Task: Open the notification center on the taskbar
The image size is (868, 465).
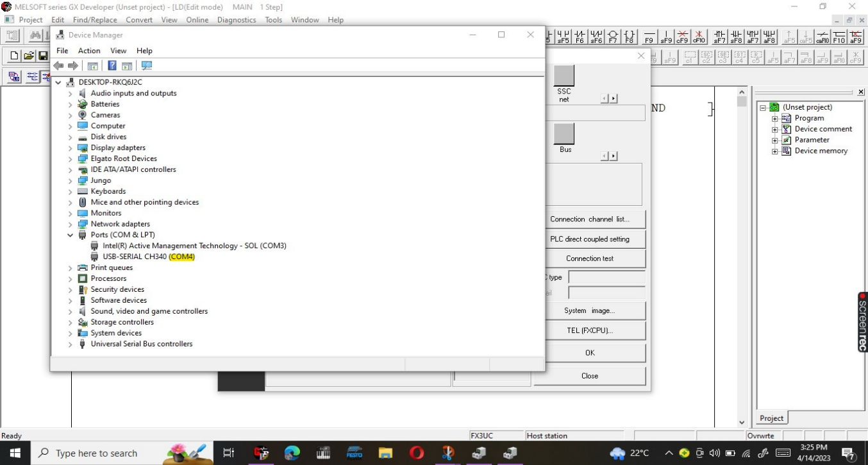Action: [x=849, y=453]
